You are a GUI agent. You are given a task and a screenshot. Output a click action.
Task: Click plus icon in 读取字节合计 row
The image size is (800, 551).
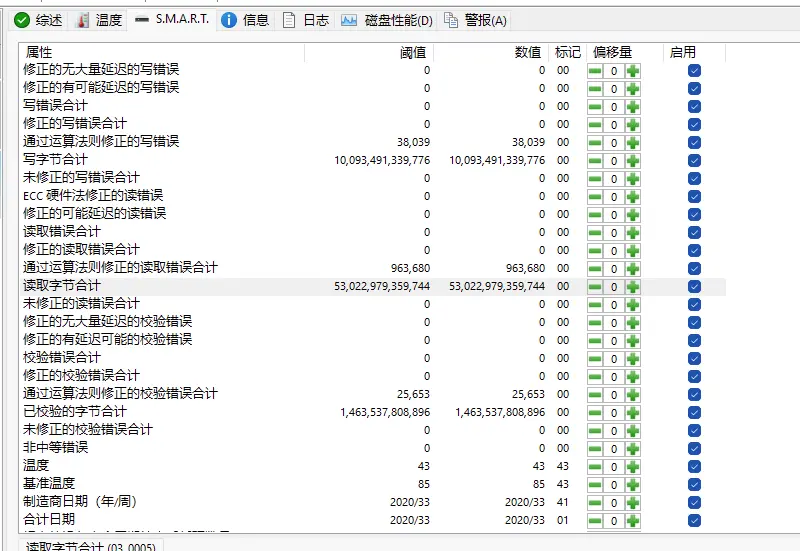pos(633,286)
